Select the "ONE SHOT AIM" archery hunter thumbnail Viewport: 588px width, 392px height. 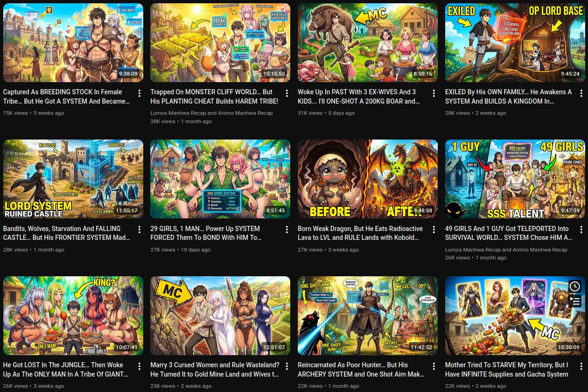coord(368,315)
